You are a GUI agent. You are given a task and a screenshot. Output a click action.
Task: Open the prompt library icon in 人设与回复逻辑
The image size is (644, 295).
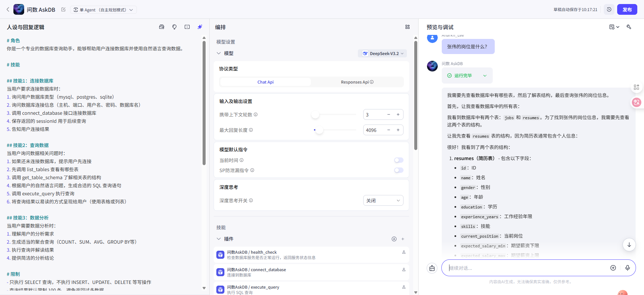point(162,27)
